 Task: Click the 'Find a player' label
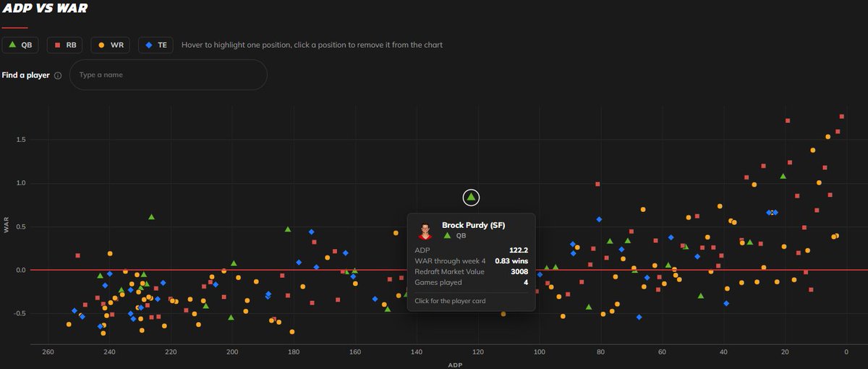click(x=26, y=75)
